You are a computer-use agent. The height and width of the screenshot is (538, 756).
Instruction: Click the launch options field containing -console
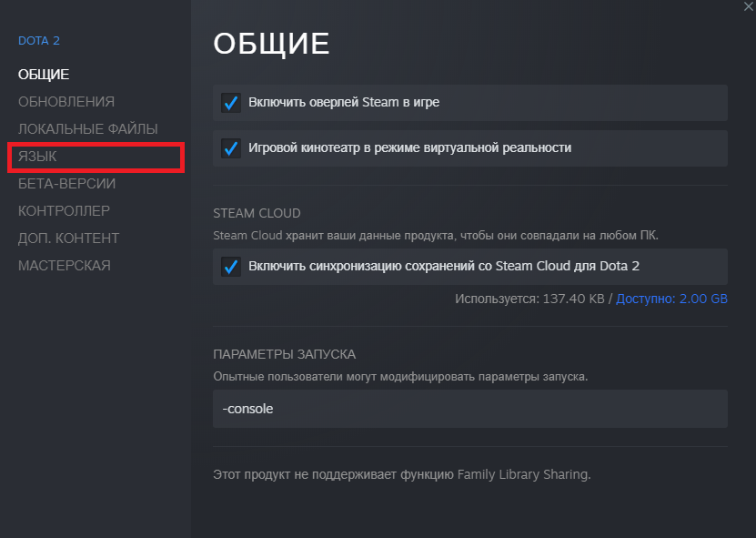[470, 409]
